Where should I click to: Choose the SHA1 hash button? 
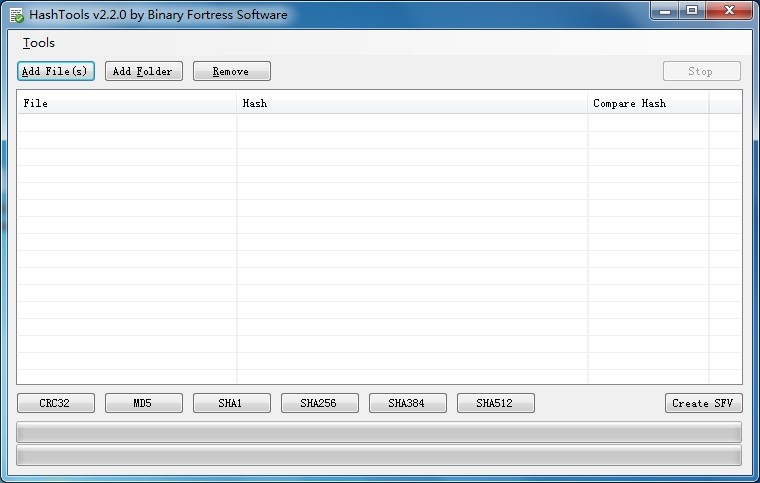click(x=231, y=403)
